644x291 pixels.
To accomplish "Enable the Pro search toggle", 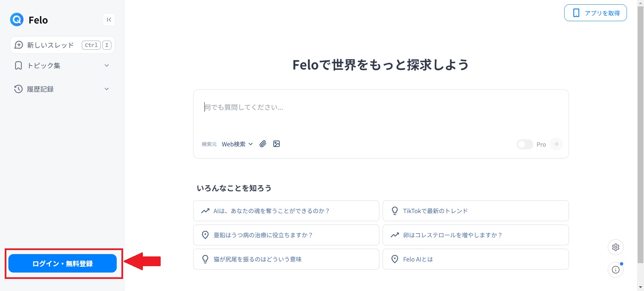I will coord(525,144).
